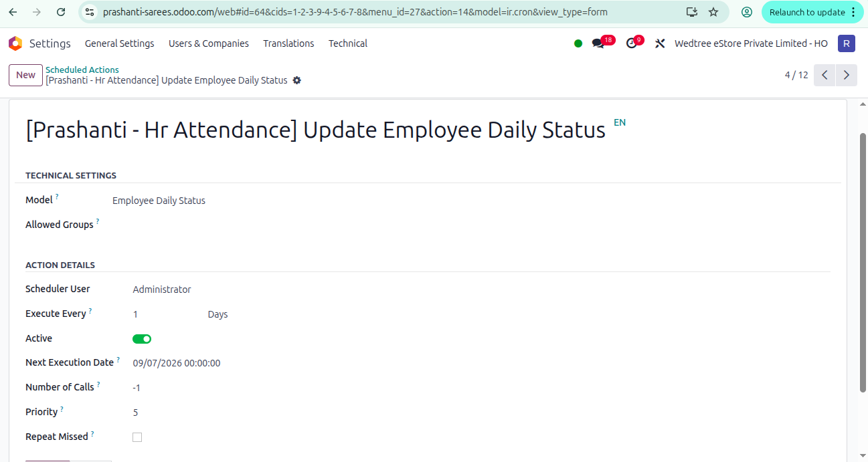The width and height of the screenshot is (868, 462).
Task: Click the page vertical scrollbar
Action: pos(863,262)
